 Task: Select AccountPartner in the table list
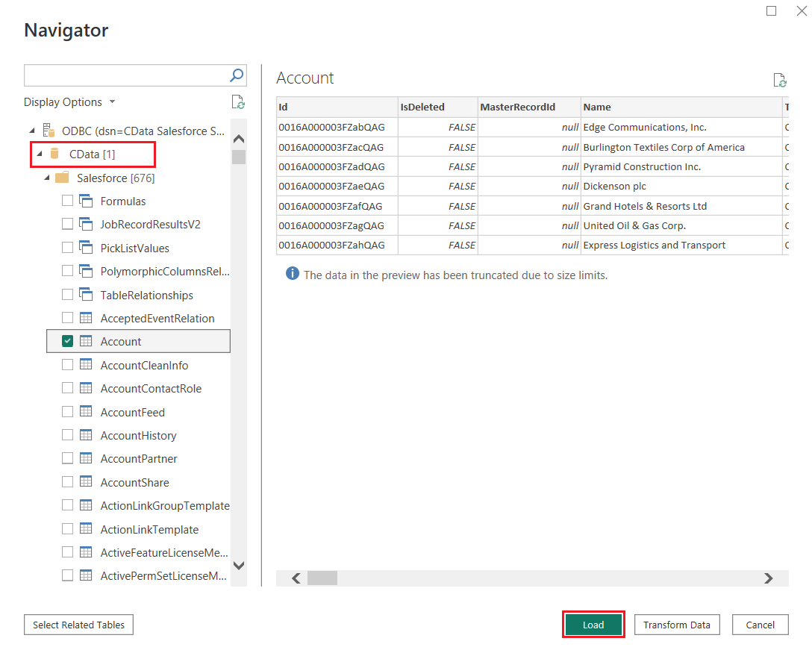(139, 459)
